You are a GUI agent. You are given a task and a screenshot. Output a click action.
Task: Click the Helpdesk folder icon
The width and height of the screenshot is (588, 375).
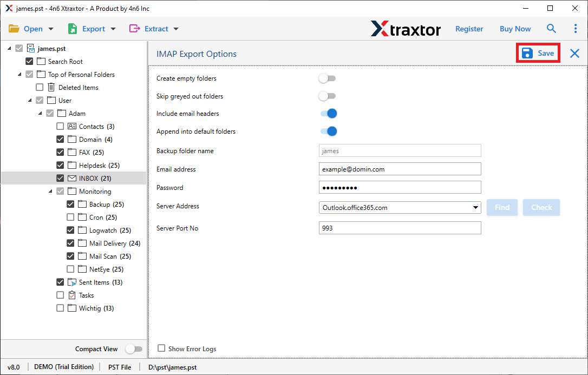coord(71,165)
